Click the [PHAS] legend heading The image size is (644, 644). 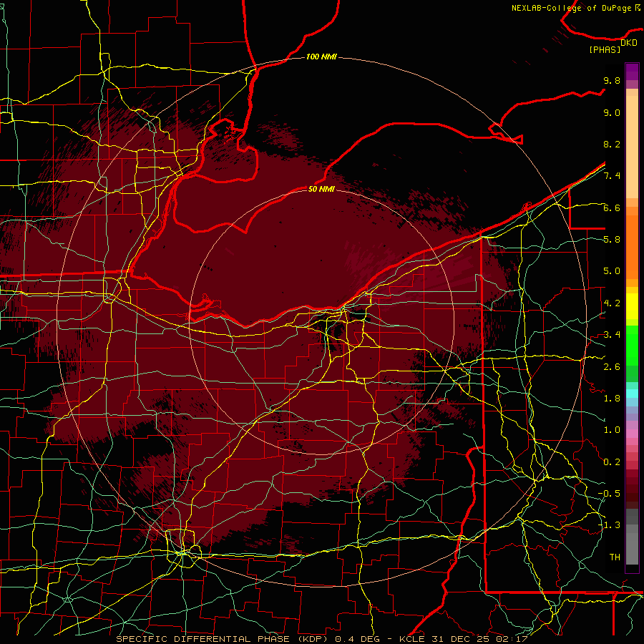605,49
